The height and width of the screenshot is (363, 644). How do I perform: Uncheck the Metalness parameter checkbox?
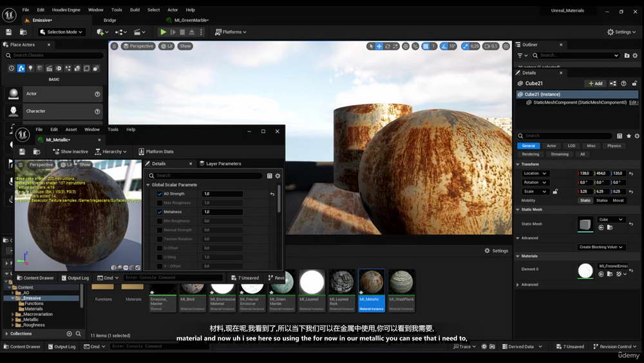[x=160, y=211]
